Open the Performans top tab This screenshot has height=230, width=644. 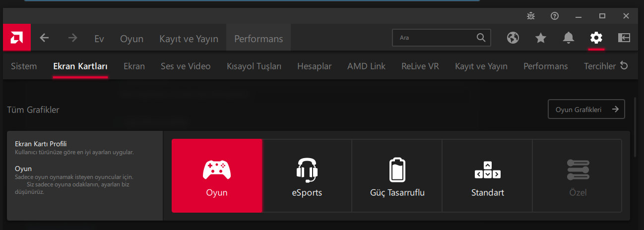pos(258,39)
